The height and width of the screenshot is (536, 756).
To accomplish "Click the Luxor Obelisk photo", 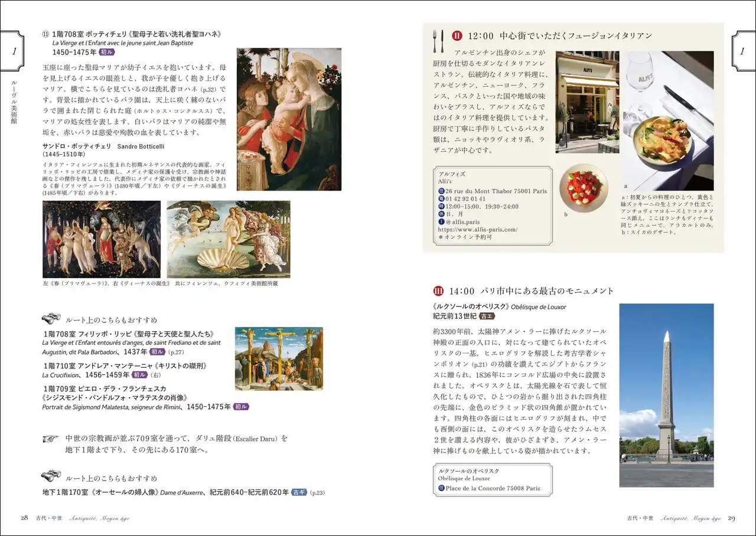I will (666, 395).
